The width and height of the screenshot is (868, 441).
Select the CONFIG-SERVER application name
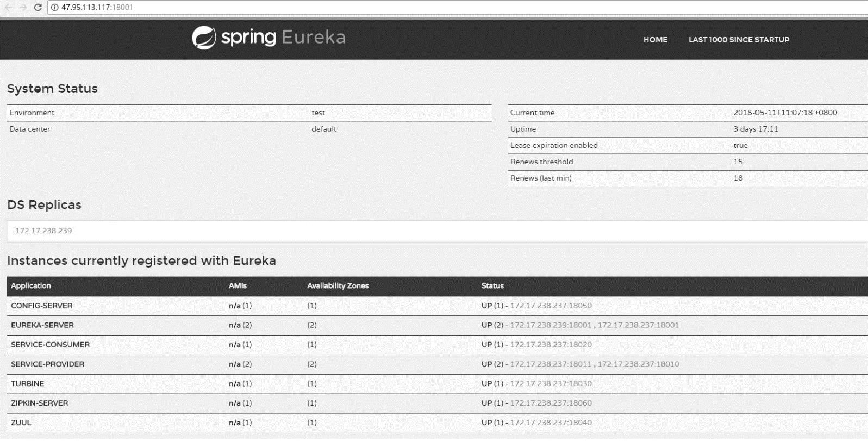pyautogui.click(x=42, y=306)
